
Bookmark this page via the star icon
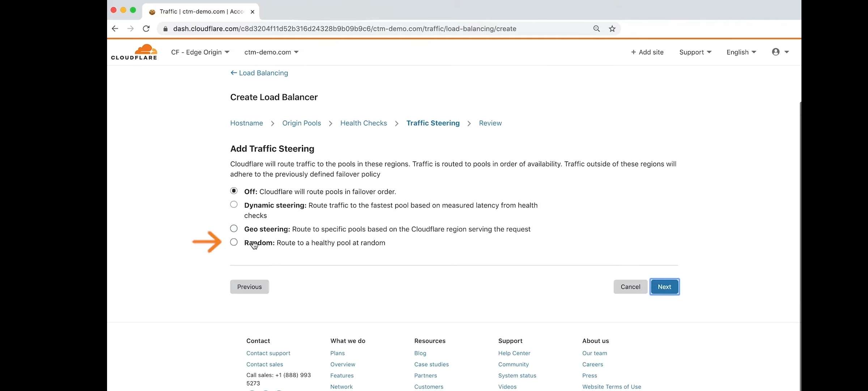point(612,29)
